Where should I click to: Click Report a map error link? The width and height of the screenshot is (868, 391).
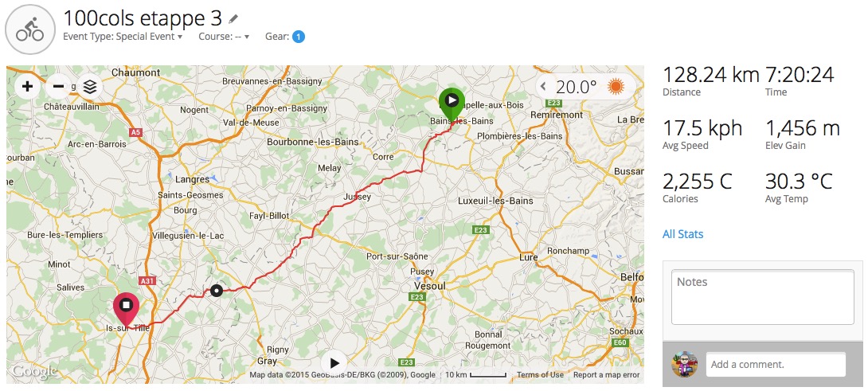(x=606, y=375)
